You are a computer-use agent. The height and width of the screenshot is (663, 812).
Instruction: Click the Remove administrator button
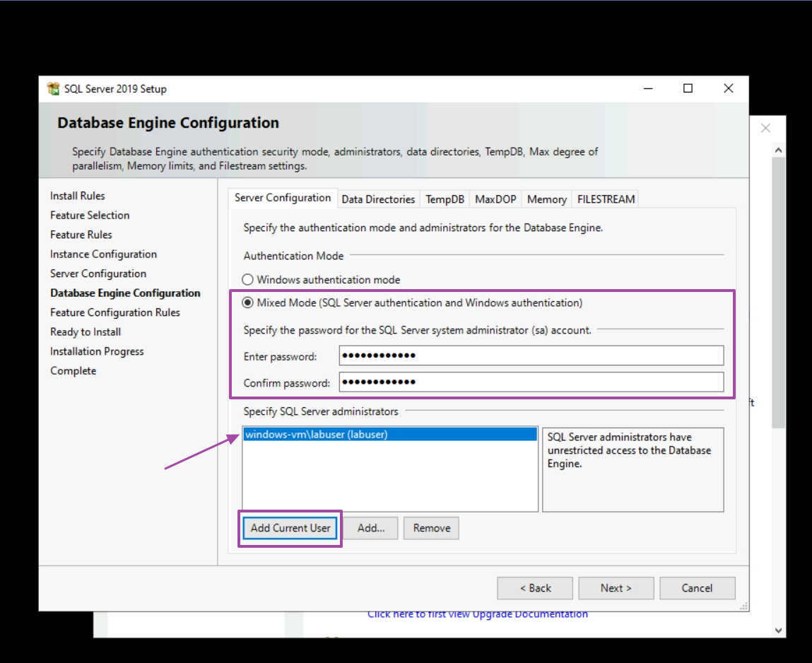coord(431,528)
